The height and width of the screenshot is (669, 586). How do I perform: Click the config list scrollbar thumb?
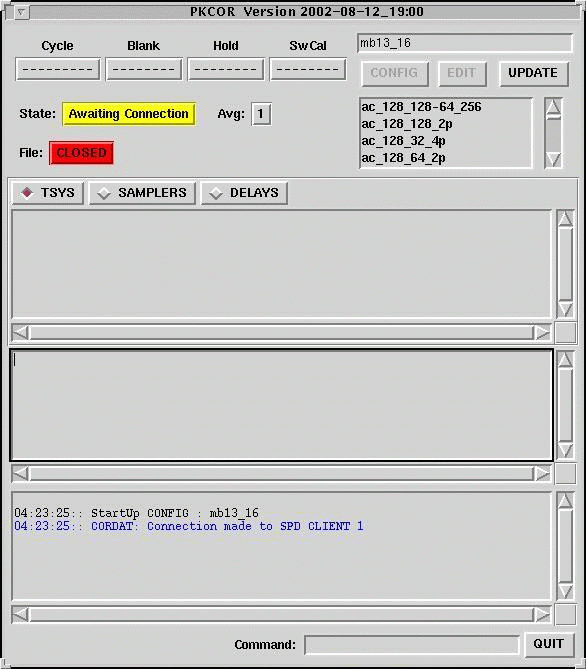click(554, 117)
